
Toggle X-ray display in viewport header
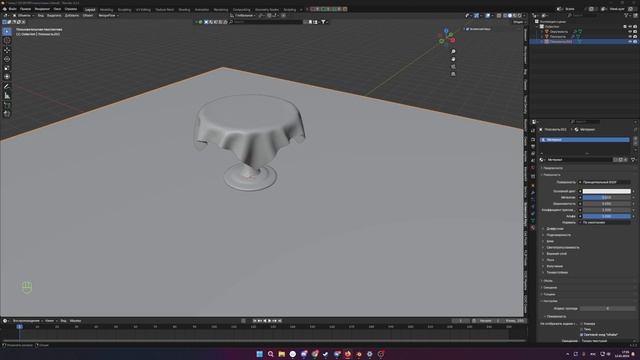click(499, 16)
